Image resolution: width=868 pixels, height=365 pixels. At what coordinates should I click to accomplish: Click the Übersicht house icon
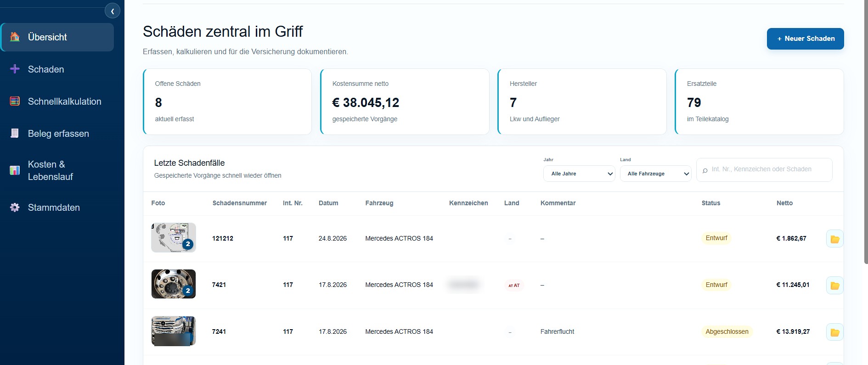15,37
